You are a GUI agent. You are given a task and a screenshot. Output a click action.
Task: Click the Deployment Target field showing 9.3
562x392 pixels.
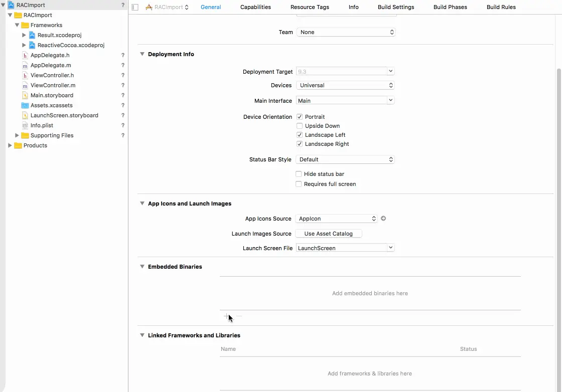342,72
